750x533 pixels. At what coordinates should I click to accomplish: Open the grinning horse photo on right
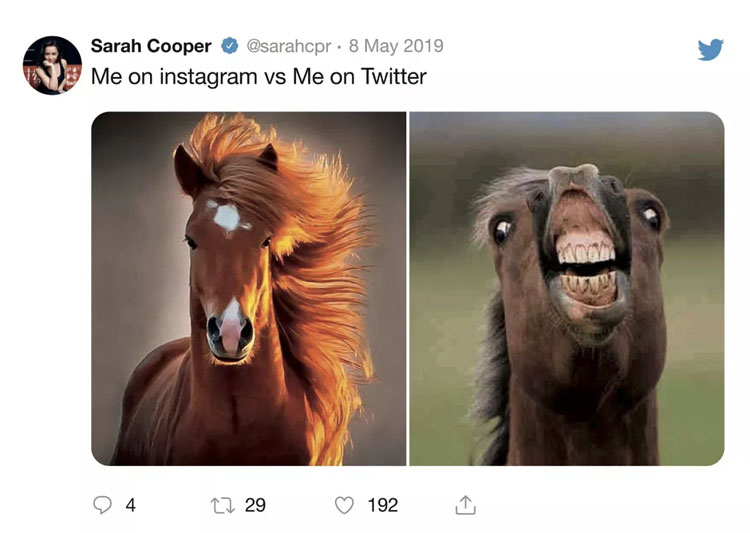tap(567, 289)
